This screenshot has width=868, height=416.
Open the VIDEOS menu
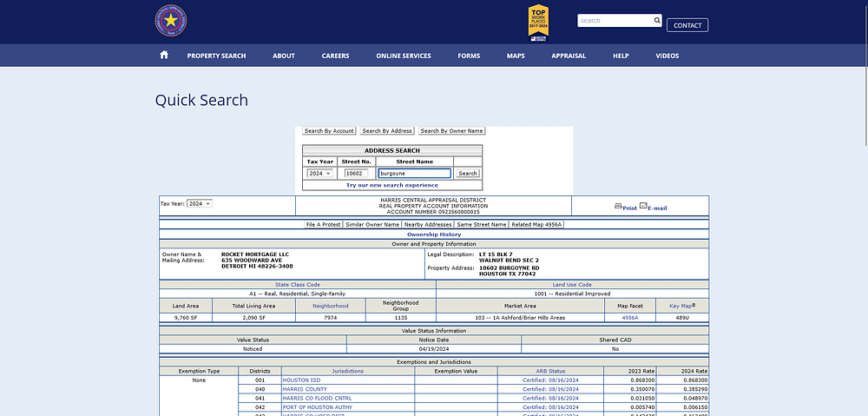point(667,56)
